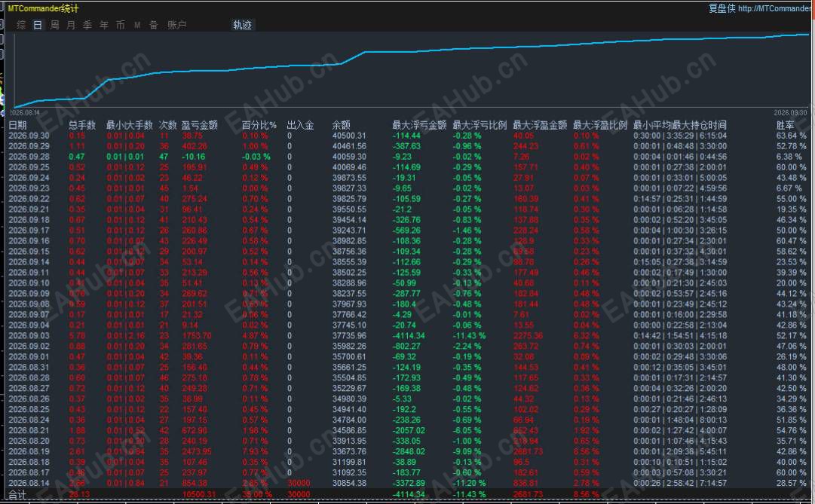The width and height of the screenshot is (815, 504).
Task: Click the 最大浮盈比例 column header
Action: point(600,125)
